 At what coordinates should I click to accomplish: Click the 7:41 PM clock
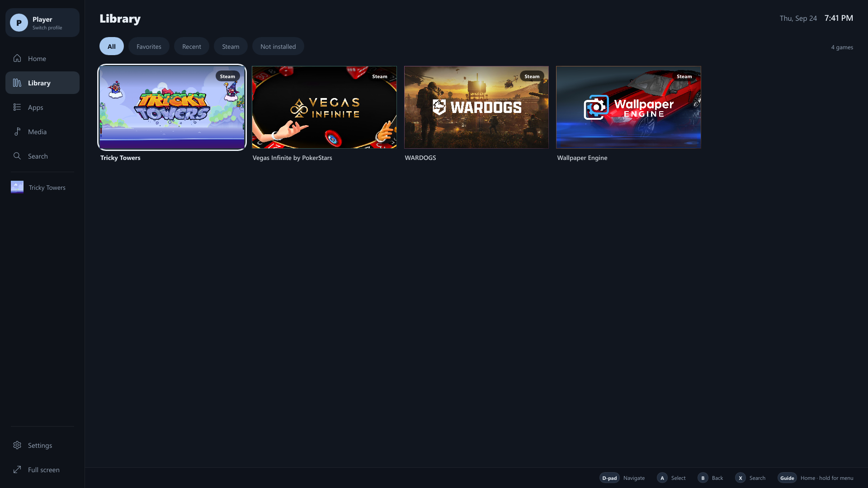pos(839,18)
